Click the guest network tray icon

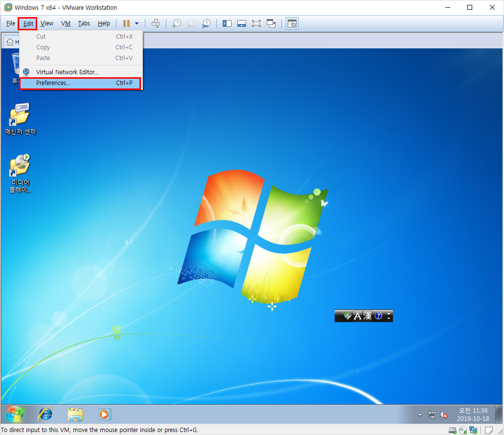[432, 415]
